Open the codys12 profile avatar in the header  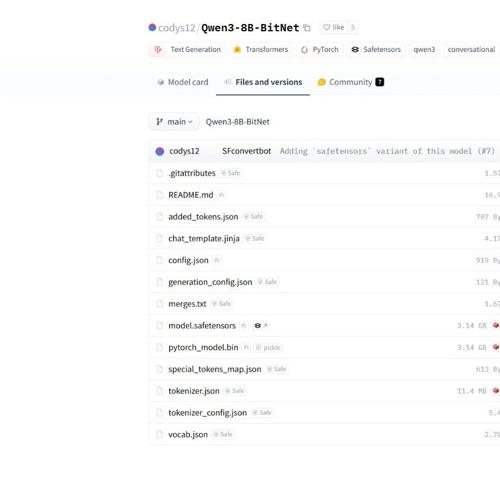152,27
